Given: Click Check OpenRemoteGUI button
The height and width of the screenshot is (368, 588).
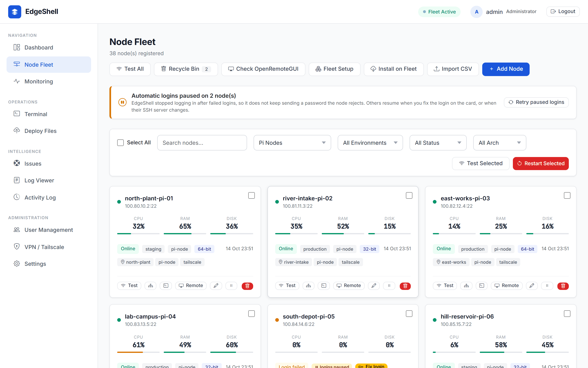Looking at the screenshot, I should pyautogui.click(x=263, y=69).
